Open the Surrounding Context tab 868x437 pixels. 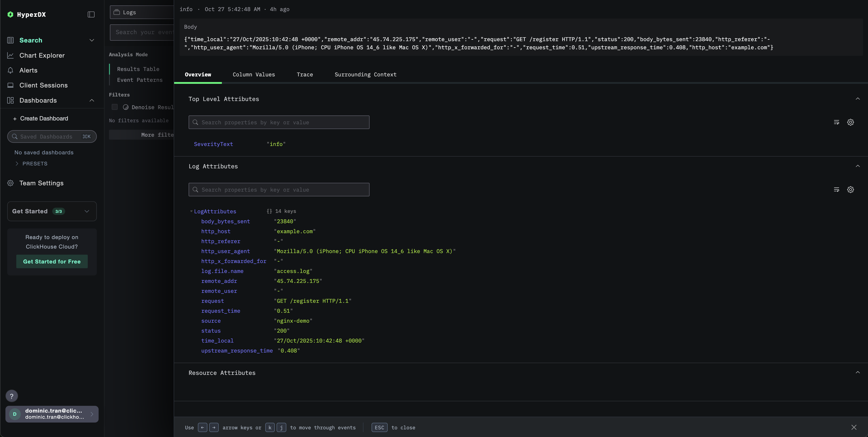[365, 75]
